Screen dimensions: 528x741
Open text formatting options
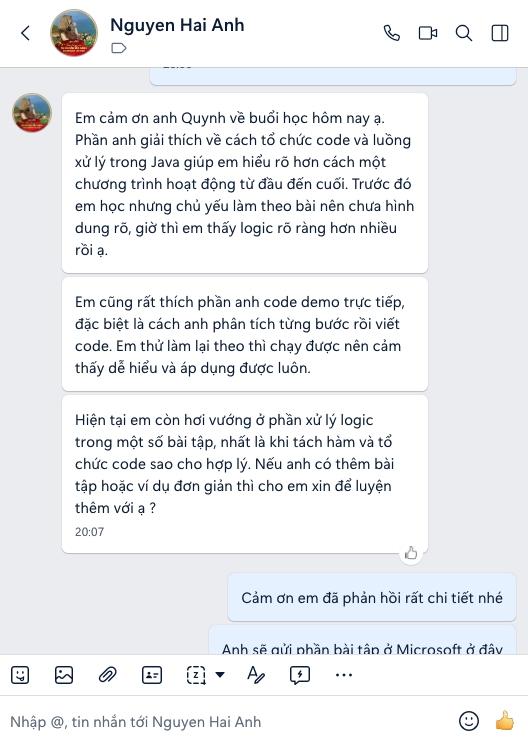click(x=256, y=675)
